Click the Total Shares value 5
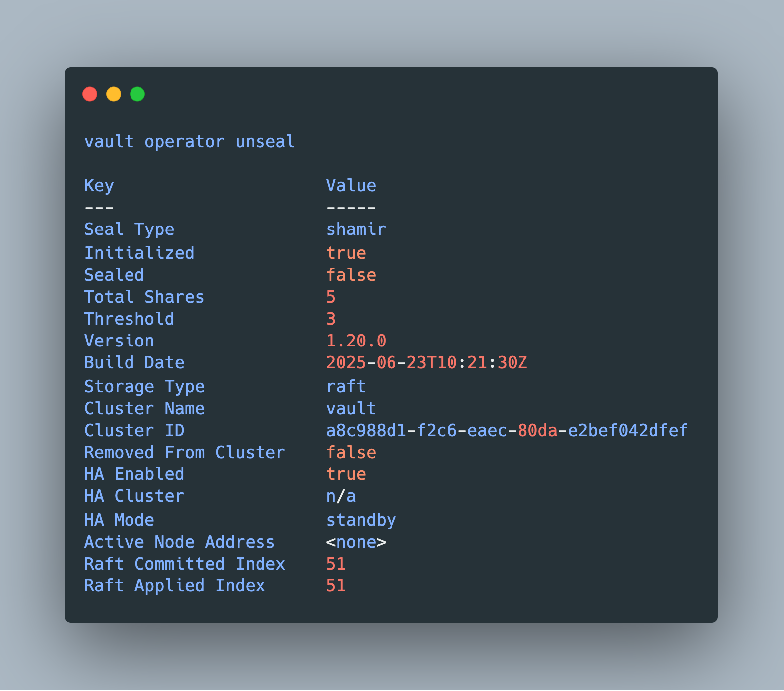784x691 pixels. pos(331,297)
